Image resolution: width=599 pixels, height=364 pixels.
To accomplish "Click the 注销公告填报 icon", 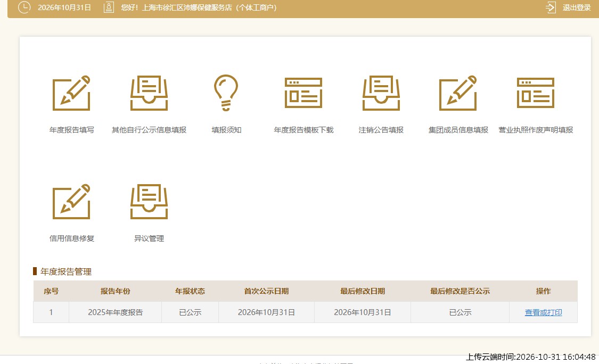I will (381, 93).
